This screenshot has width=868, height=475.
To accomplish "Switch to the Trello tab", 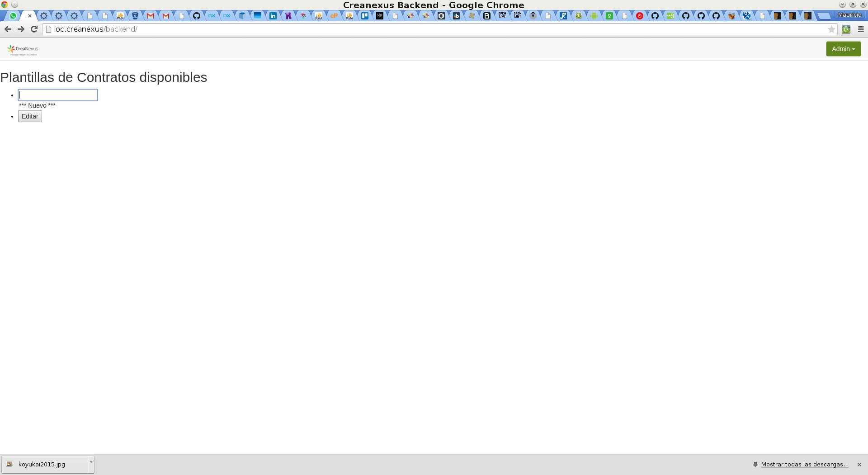I will pos(365,16).
